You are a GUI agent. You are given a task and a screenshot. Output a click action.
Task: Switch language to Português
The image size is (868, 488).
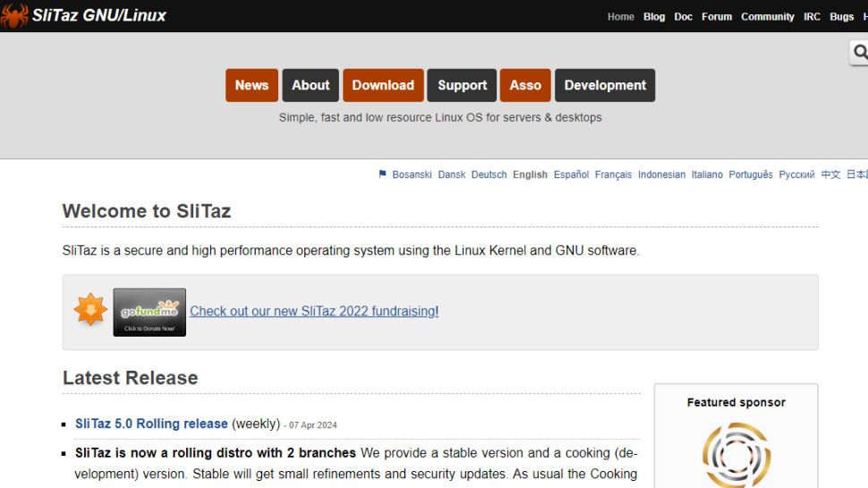coord(751,175)
